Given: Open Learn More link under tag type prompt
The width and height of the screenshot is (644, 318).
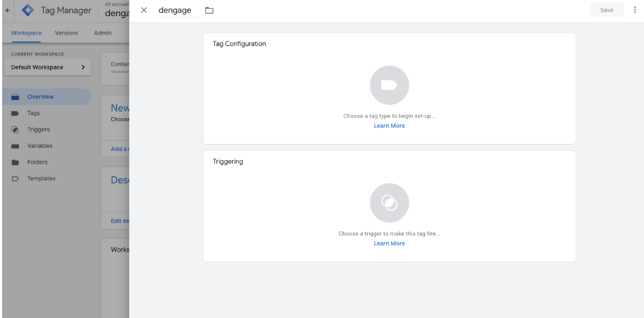Looking at the screenshot, I should coord(389,126).
